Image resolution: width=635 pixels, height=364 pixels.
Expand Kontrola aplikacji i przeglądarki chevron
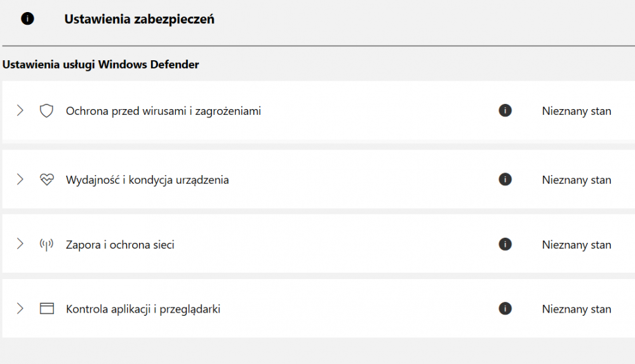coord(20,309)
